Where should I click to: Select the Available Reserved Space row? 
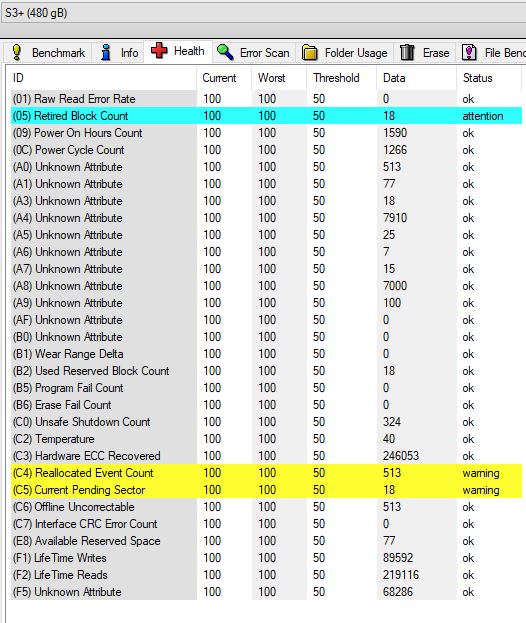point(266,541)
